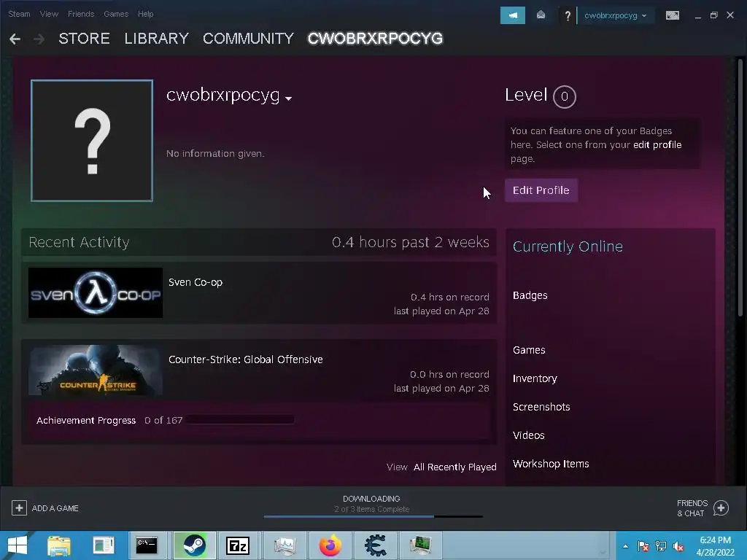Open the Command Prompt taskbar icon

(147, 545)
